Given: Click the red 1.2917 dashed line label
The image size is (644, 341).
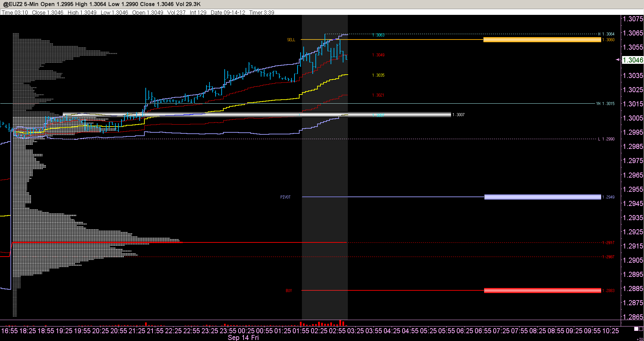Looking at the screenshot, I should pos(609,243).
